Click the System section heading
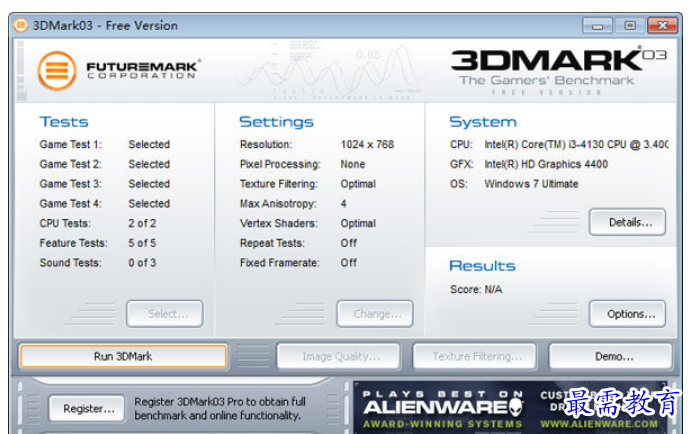This screenshot has width=688, height=434. coord(483,122)
